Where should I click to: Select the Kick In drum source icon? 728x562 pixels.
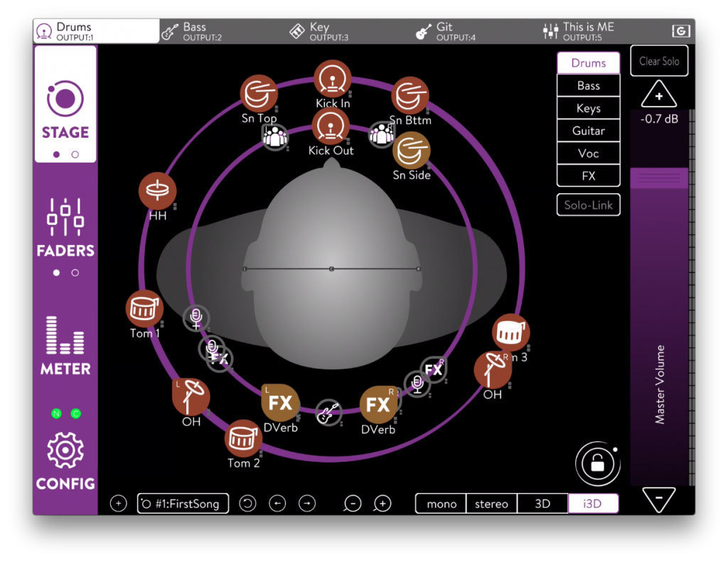pos(332,79)
